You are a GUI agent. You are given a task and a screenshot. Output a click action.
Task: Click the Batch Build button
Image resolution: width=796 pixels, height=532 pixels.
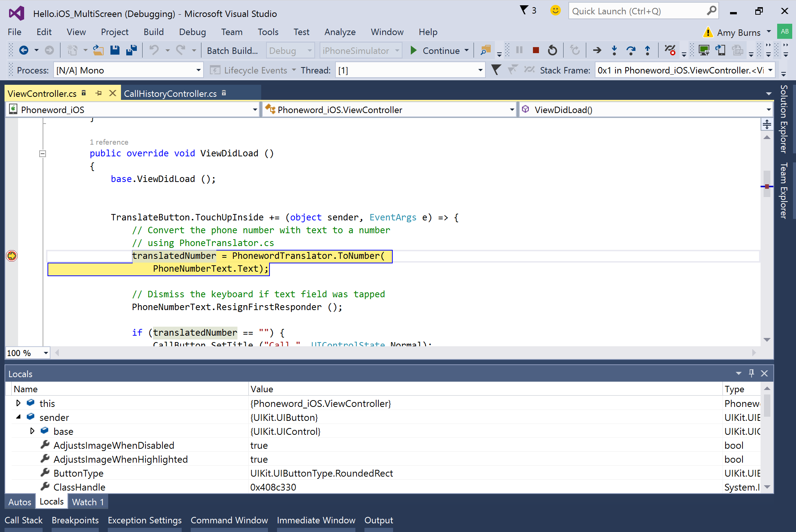tap(233, 50)
